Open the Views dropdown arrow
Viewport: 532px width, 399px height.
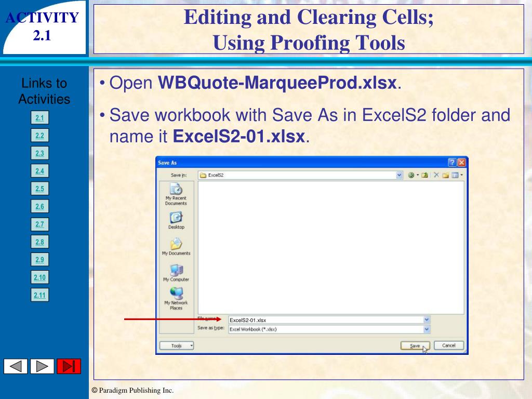pyautogui.click(x=461, y=175)
